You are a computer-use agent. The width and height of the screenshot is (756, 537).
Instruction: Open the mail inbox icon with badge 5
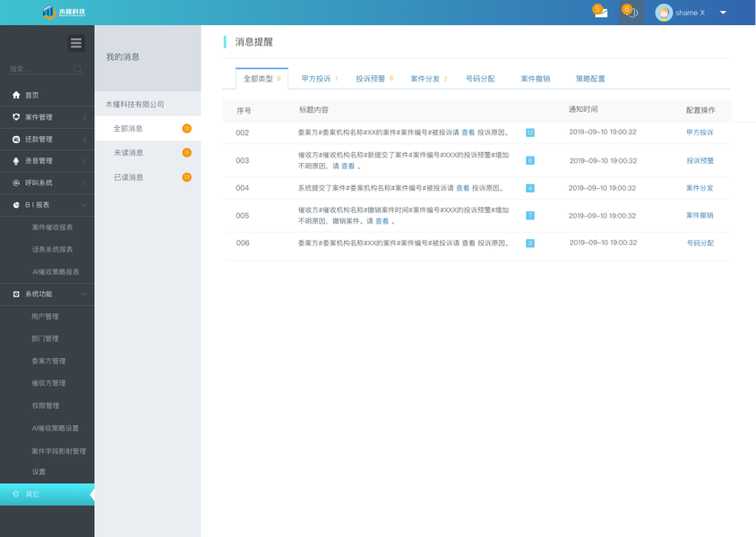tap(601, 12)
